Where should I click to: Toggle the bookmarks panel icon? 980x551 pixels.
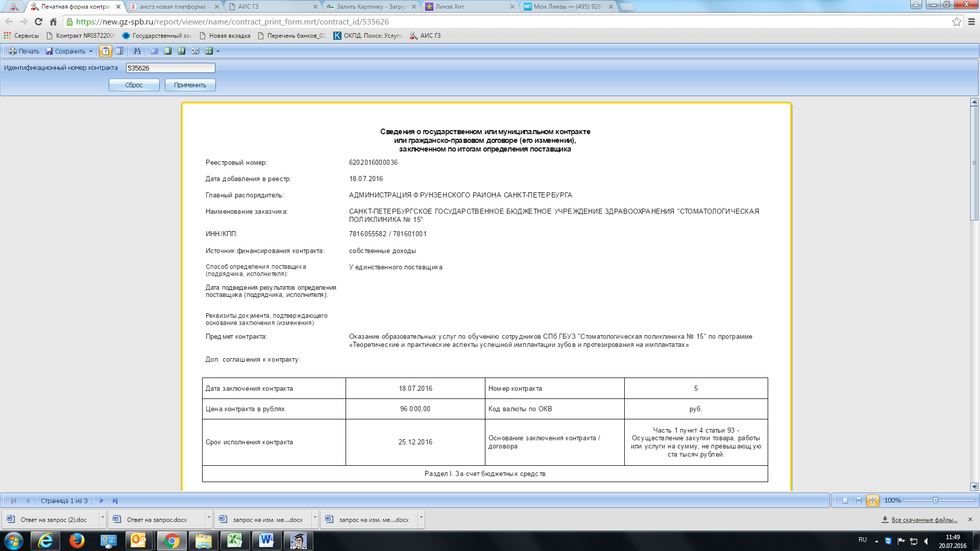tap(119, 51)
